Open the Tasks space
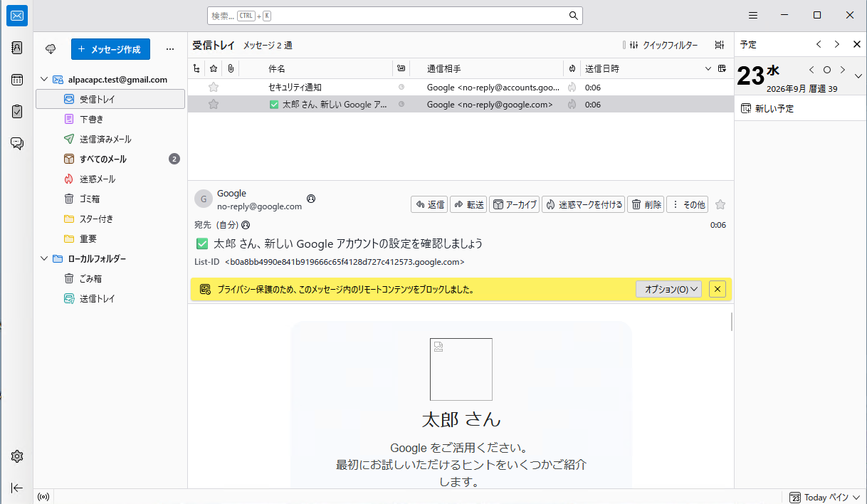 coord(17,111)
